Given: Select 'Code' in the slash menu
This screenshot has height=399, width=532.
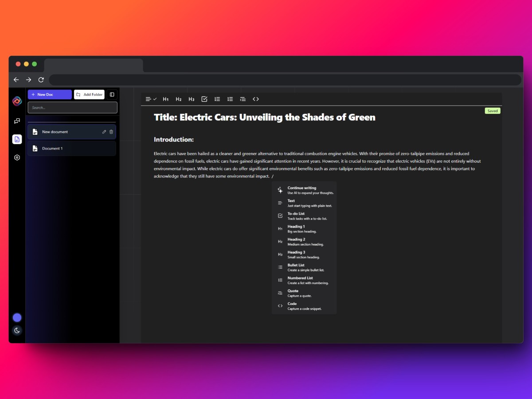Looking at the screenshot, I should (304, 306).
